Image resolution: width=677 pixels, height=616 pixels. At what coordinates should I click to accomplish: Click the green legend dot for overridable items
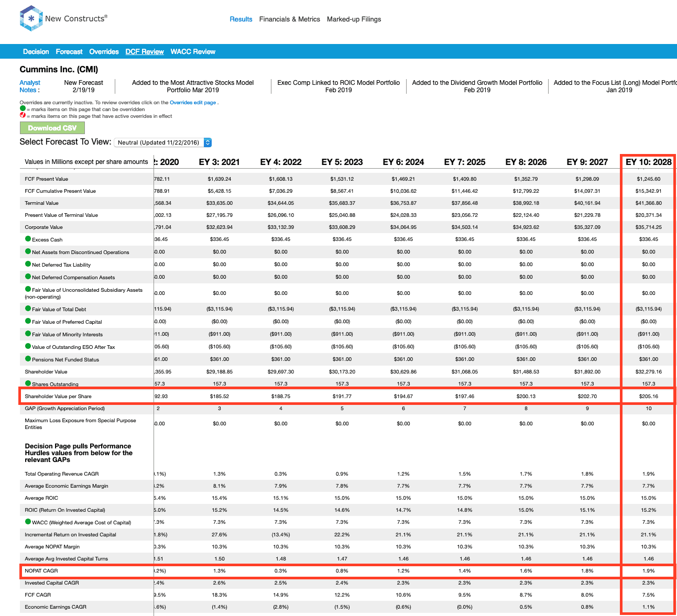click(x=23, y=108)
